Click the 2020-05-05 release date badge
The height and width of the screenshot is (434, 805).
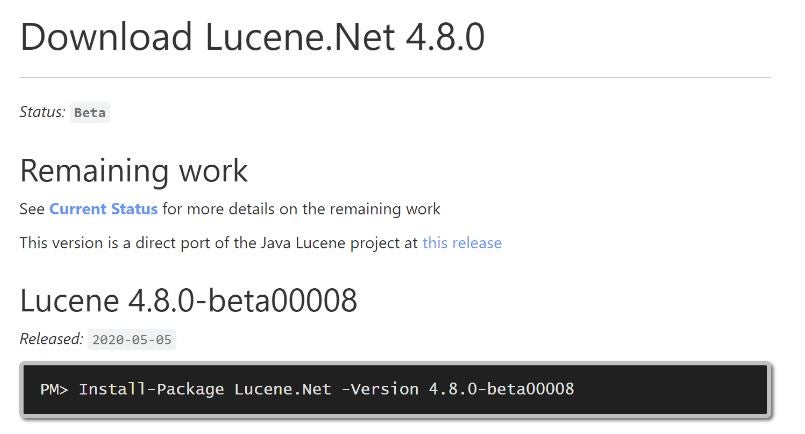131,340
